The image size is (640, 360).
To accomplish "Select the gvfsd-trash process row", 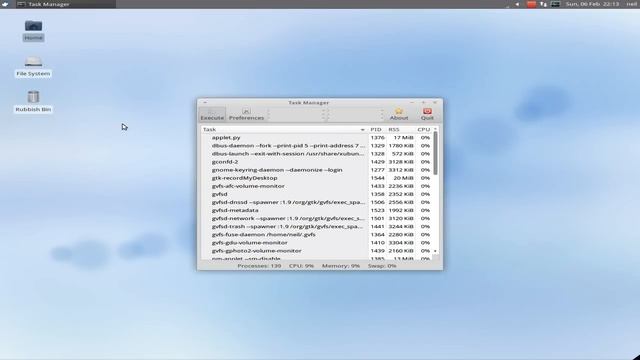I will (x=316, y=227).
